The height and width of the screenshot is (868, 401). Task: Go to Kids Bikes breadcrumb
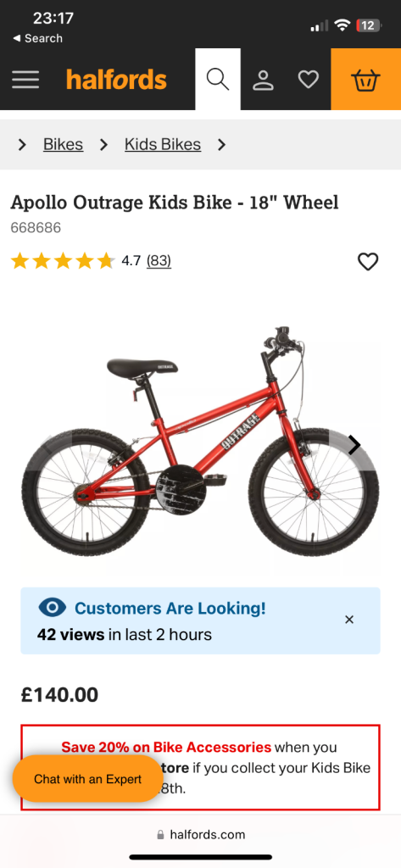162,145
